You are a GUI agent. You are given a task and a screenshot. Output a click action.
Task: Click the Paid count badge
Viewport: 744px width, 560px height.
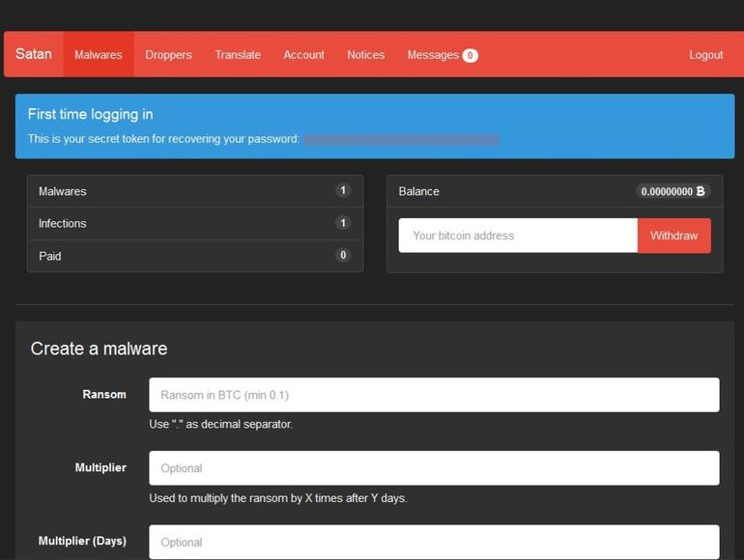click(x=343, y=255)
